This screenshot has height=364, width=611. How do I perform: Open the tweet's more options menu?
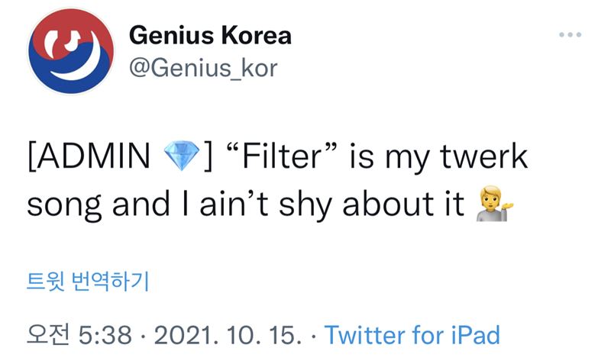[570, 35]
